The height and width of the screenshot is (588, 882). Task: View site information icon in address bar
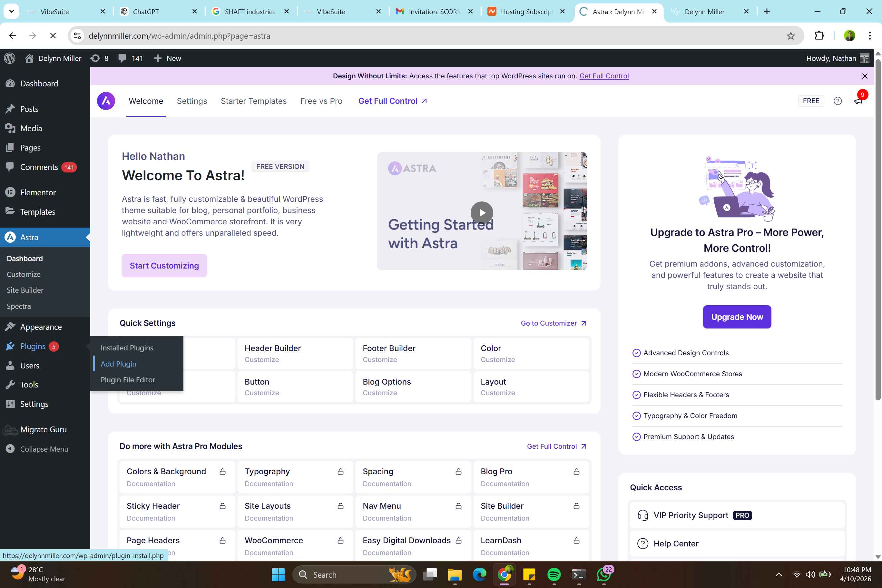pos(77,36)
